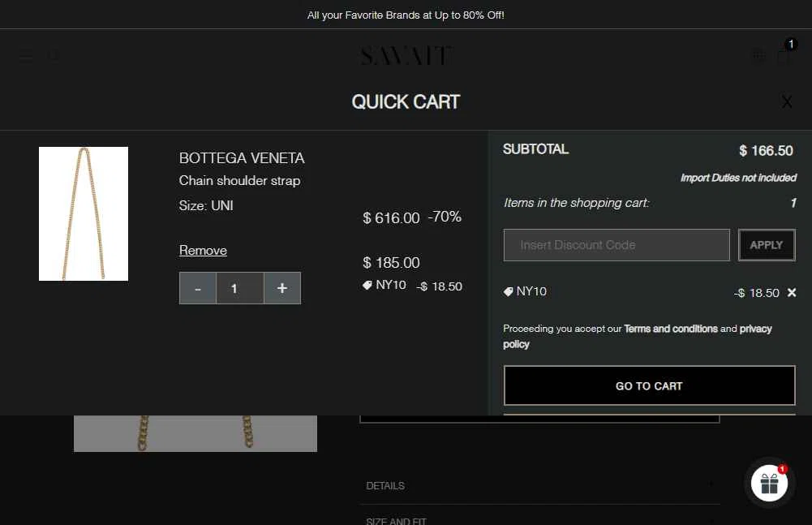Open the hamburger menu in header
Image resolution: width=812 pixels, height=525 pixels.
[26, 55]
